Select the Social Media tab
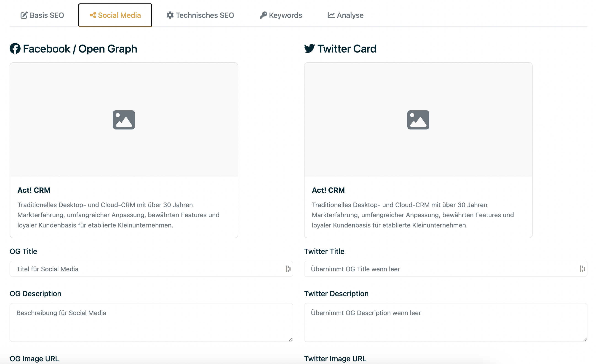The image size is (598, 364). [x=115, y=15]
